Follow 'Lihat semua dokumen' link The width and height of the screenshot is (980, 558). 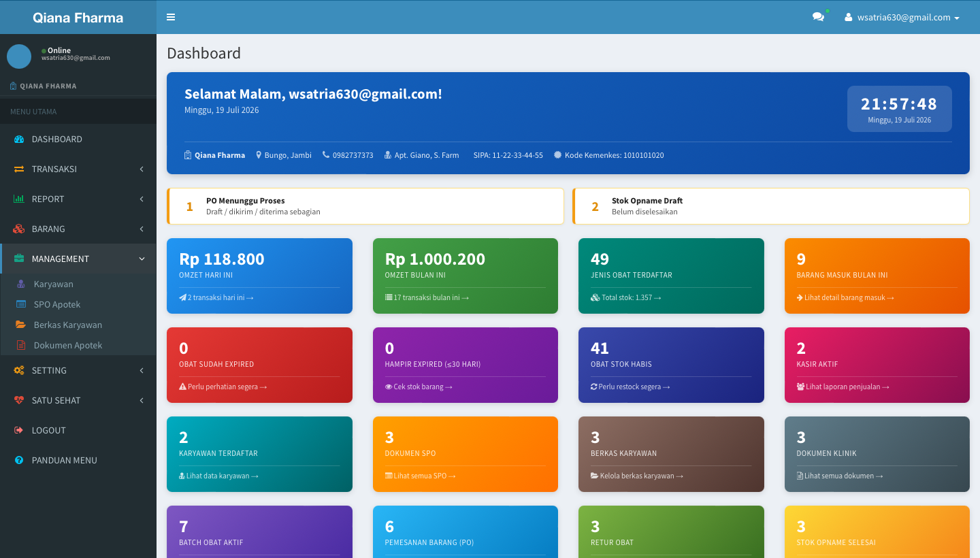(x=840, y=476)
